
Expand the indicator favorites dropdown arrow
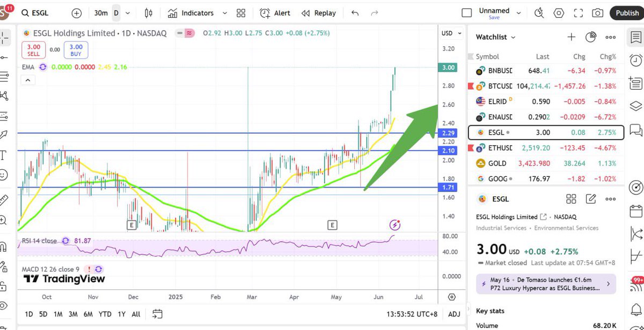(x=224, y=13)
